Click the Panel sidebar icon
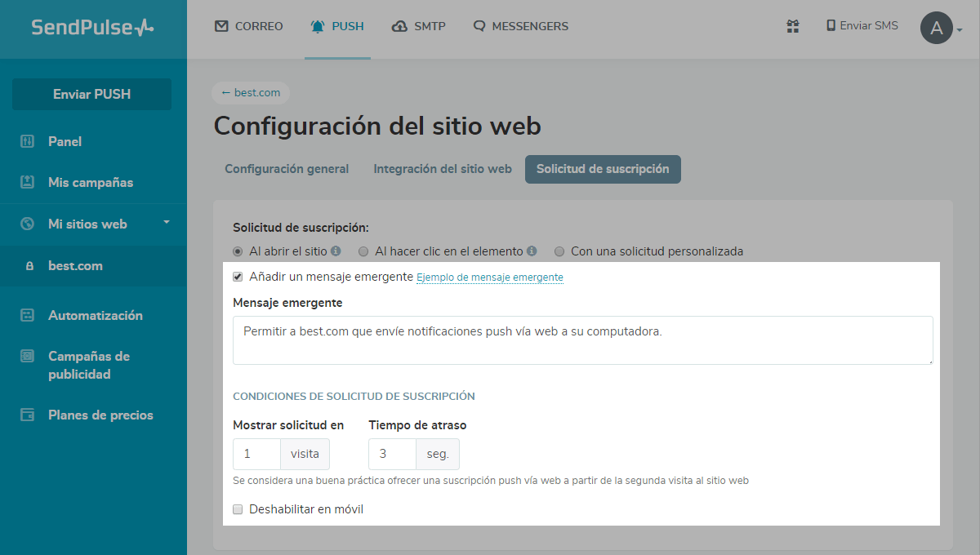 pos(27,141)
